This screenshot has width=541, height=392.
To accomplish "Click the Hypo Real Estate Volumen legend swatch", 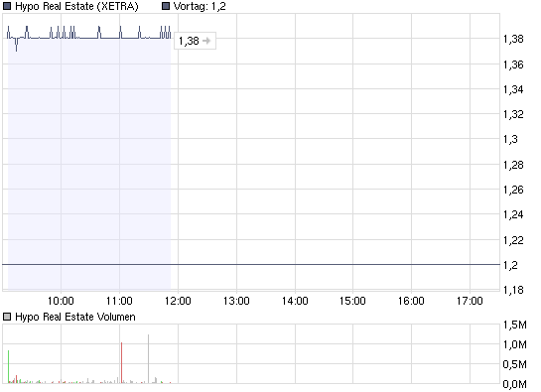I will point(7,317).
